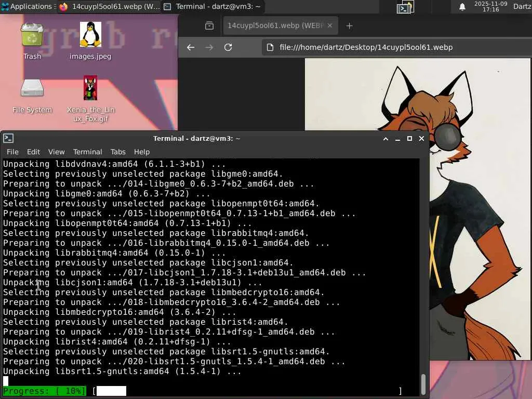
Task: Close the 14cuypl5ool61.webp browser tab
Action: click(x=330, y=26)
